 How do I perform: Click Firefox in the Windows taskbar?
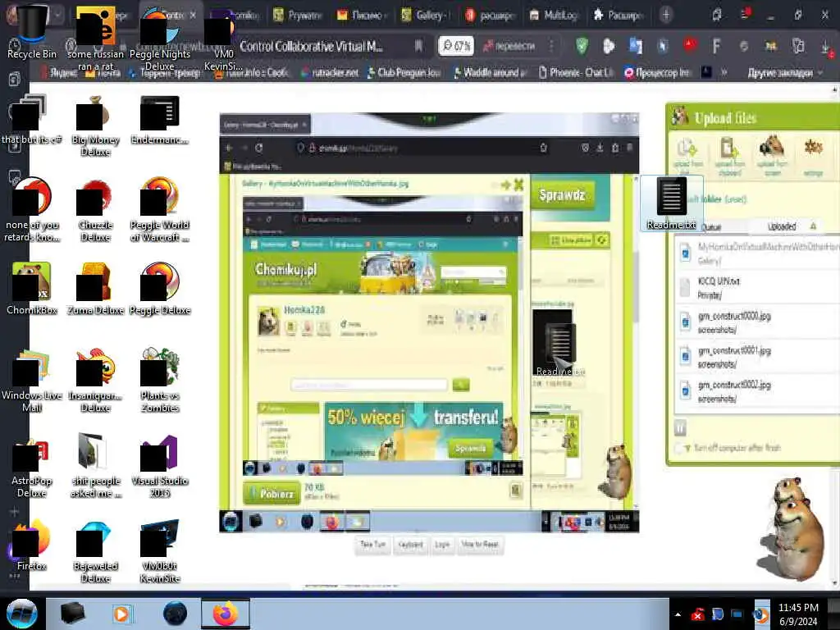225,614
